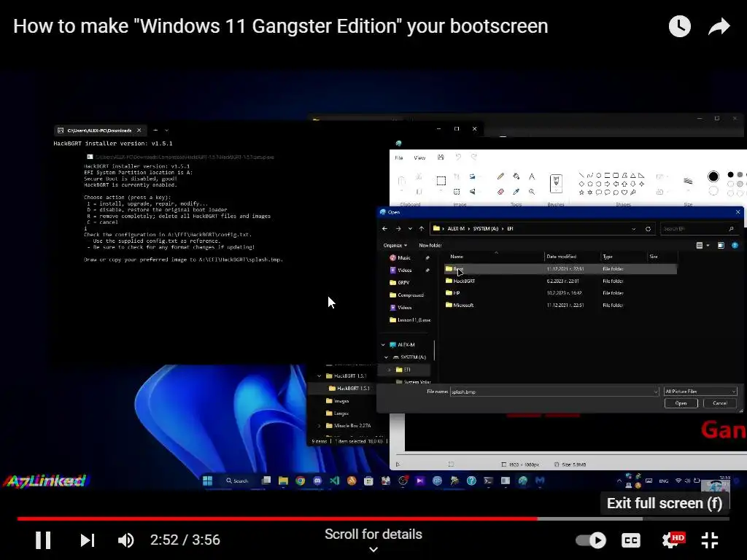This screenshot has height=560, width=747.
Task: Open the Share arrow icon
Action: coord(719,26)
